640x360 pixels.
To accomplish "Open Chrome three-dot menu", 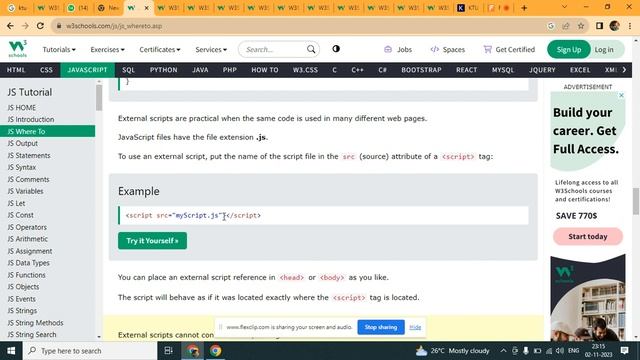I will 630,26.
